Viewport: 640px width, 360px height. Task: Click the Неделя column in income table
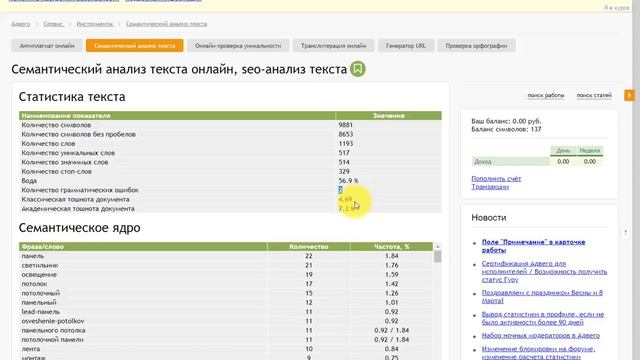589,151
